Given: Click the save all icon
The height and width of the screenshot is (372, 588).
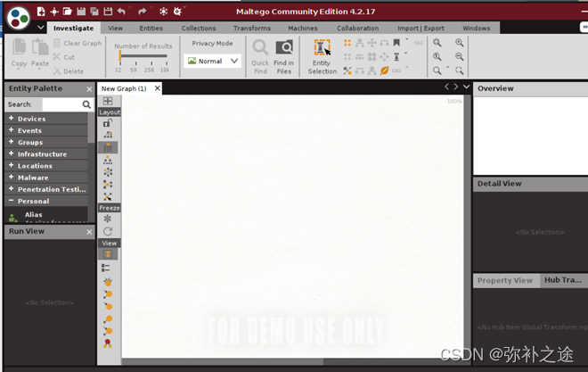Looking at the screenshot, I should point(94,12).
